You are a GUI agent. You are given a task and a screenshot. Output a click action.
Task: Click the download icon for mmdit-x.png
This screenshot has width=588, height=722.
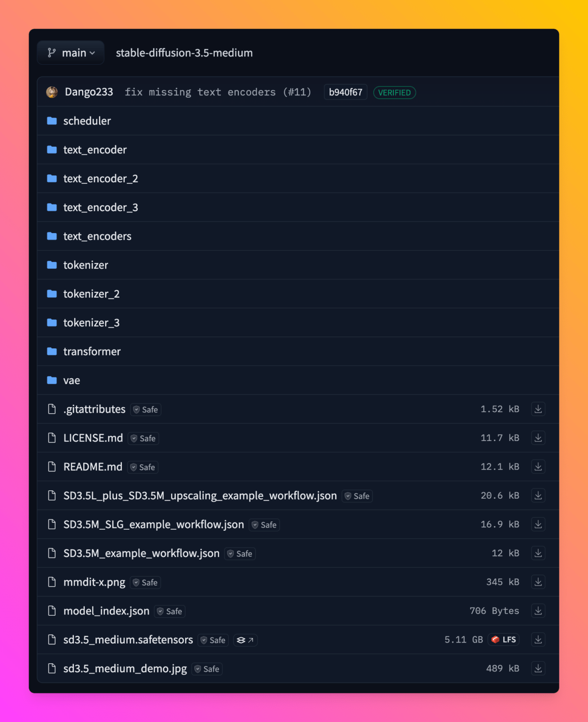coord(538,582)
